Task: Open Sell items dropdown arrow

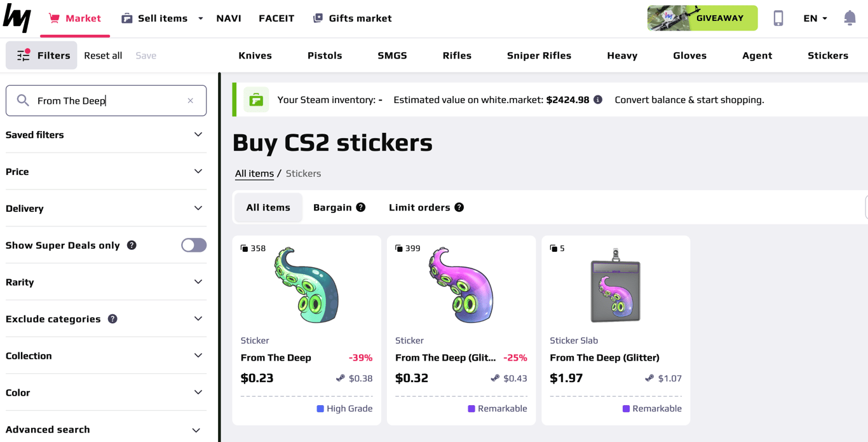Action: (201, 18)
